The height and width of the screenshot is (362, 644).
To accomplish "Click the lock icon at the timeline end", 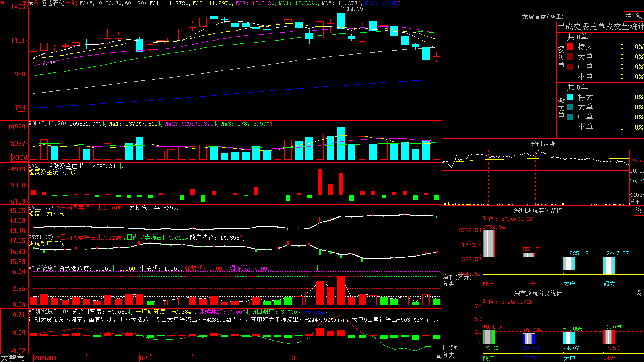I will click(x=438, y=357).
